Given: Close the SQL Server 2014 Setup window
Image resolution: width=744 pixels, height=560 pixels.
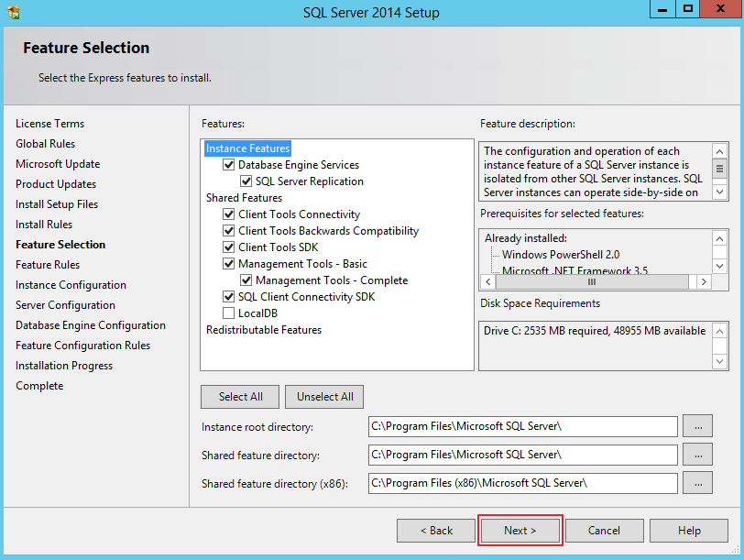Looking at the screenshot, I should point(720,8).
